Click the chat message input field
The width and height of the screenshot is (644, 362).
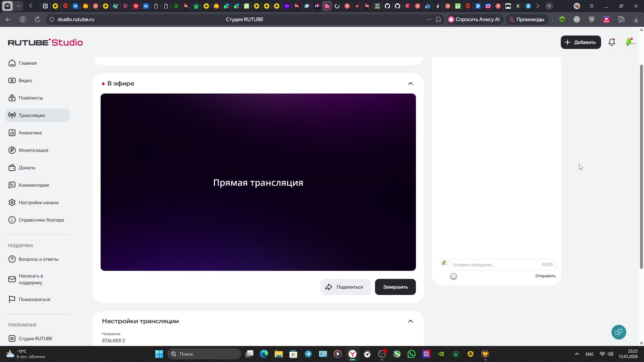pyautogui.click(x=496, y=265)
